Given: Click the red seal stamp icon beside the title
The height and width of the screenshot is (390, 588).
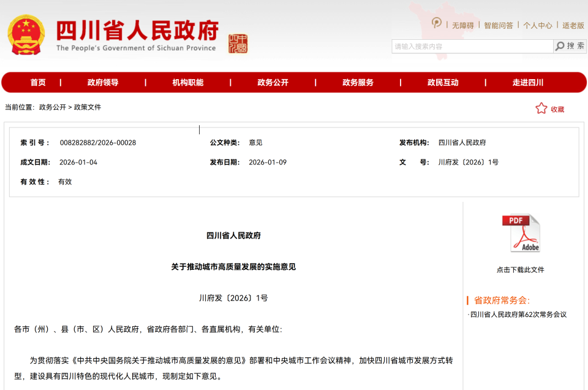Looking at the screenshot, I should pyautogui.click(x=238, y=44).
